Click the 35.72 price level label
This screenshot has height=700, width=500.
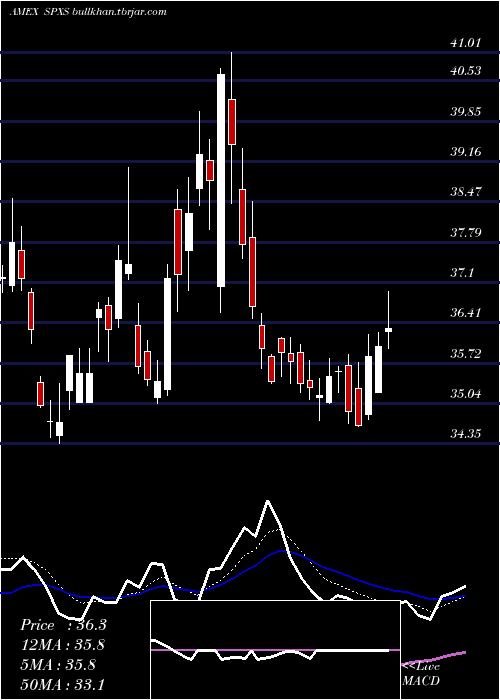coord(466,354)
